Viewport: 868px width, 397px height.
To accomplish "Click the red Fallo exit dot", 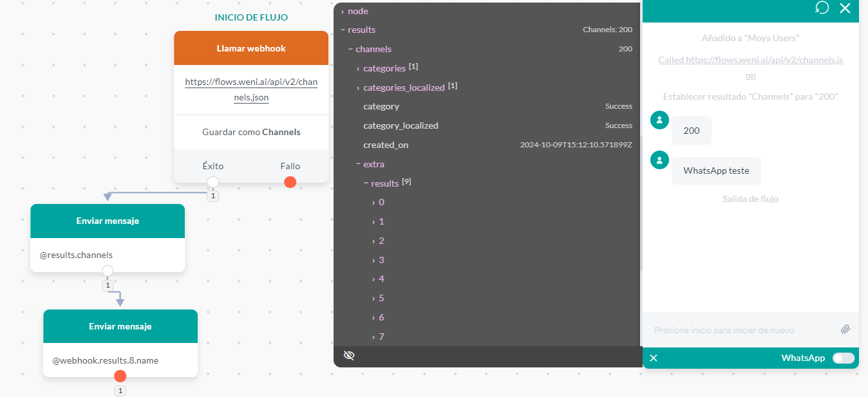I will [x=290, y=181].
